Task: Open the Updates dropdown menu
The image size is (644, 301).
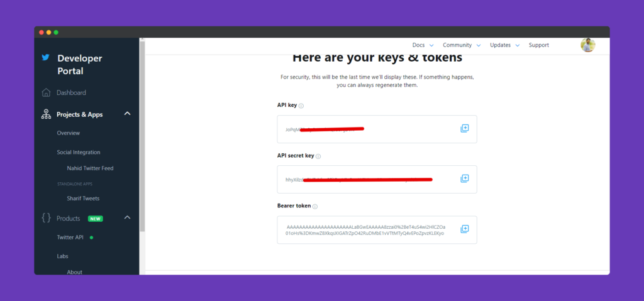Action: point(505,45)
